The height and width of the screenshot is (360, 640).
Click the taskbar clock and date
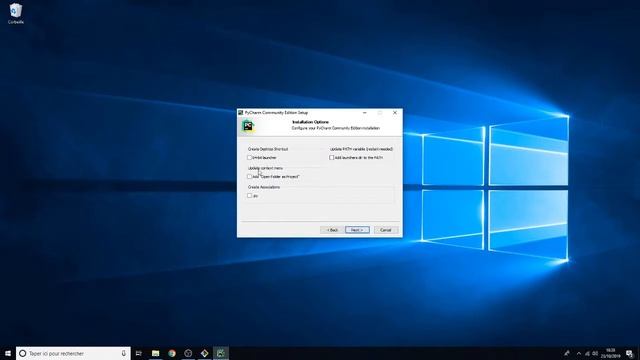click(x=611, y=353)
